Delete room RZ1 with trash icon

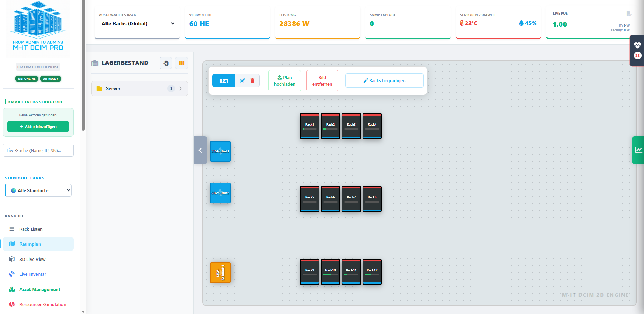click(x=252, y=81)
